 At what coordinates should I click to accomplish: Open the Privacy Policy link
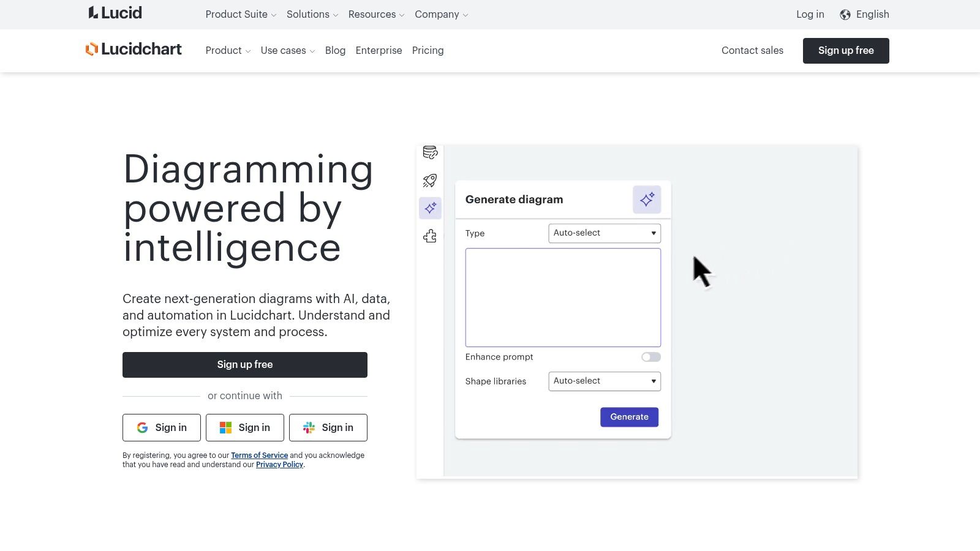(279, 465)
